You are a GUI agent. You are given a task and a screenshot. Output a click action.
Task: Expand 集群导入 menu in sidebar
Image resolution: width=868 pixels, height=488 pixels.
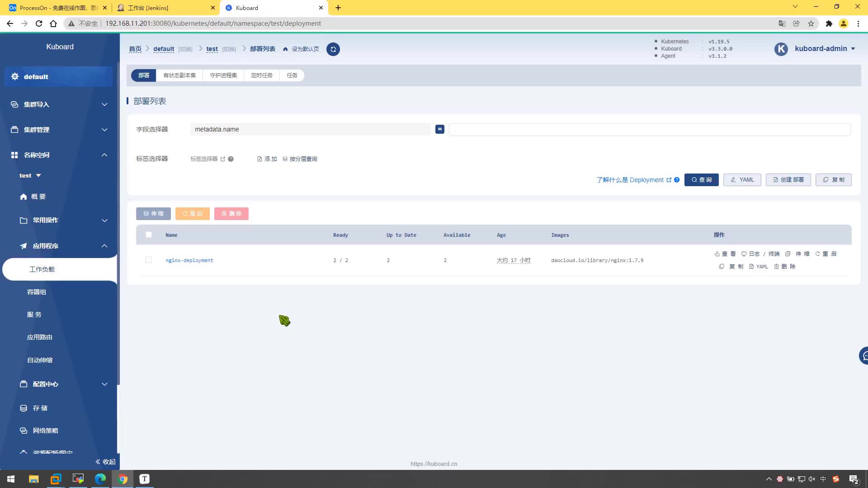point(59,104)
